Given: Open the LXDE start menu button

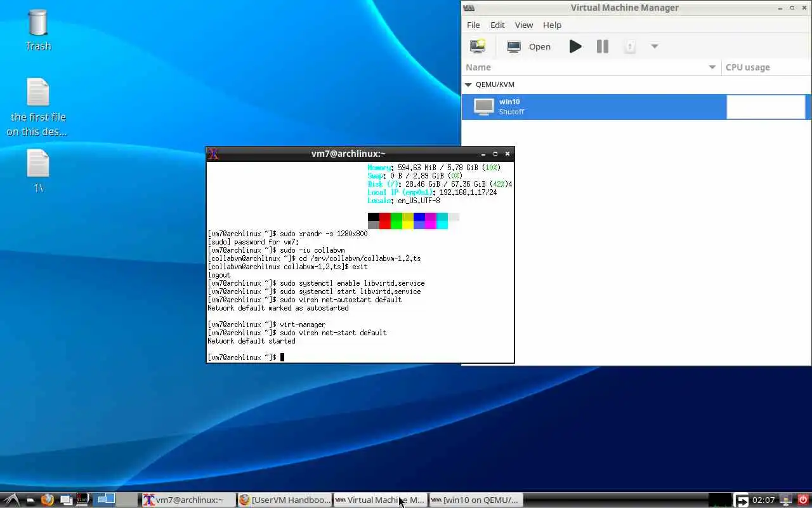Looking at the screenshot, I should (12, 500).
